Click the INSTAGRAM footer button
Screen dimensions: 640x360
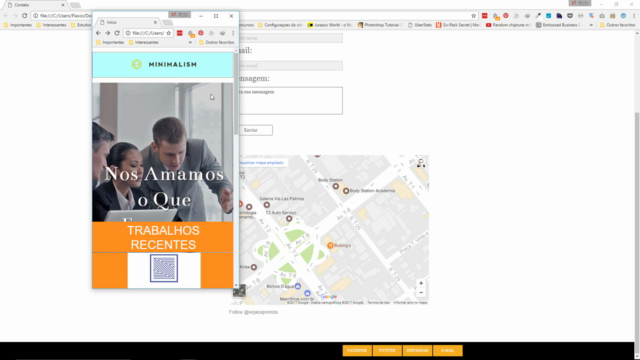pos(417,351)
